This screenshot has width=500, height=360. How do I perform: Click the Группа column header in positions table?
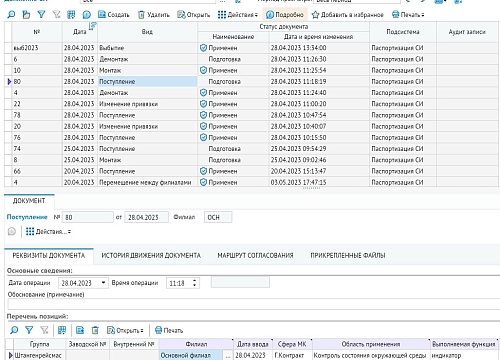pyautogui.click(x=40, y=344)
